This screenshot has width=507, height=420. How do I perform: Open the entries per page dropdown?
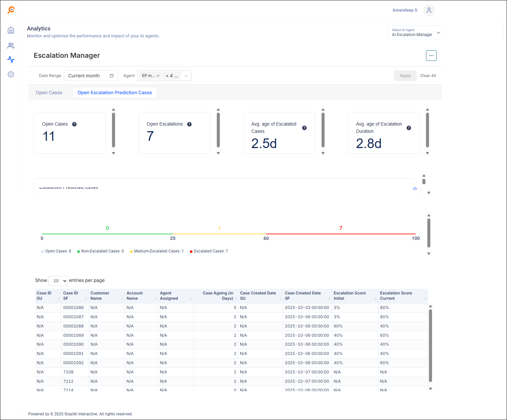coord(58,281)
